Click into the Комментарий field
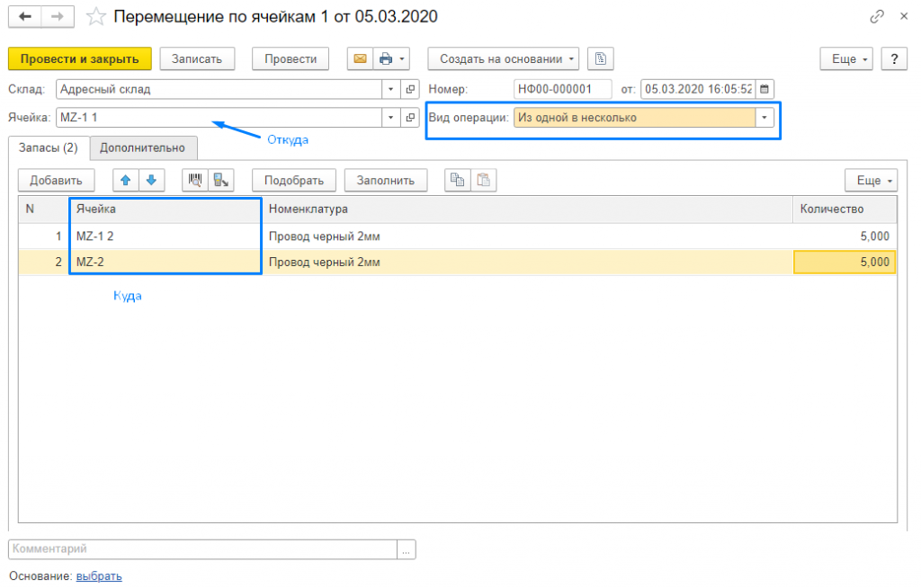Viewport: 921px width, 588px height. coord(203,549)
